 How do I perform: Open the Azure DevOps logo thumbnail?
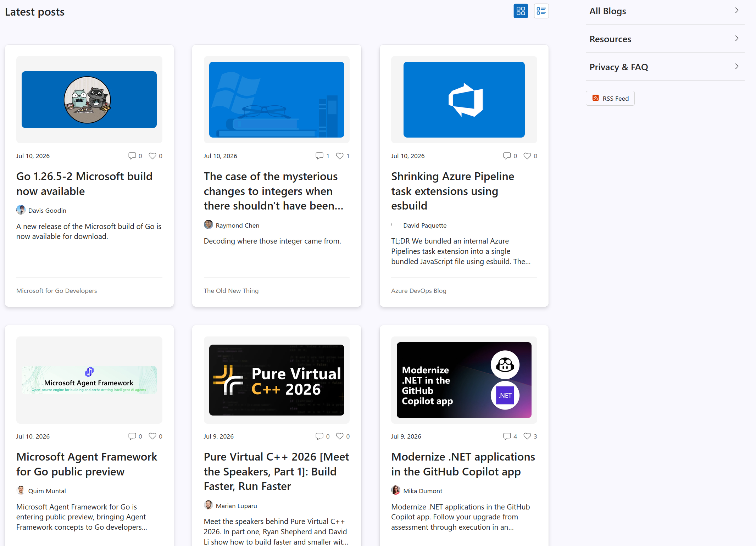(464, 100)
